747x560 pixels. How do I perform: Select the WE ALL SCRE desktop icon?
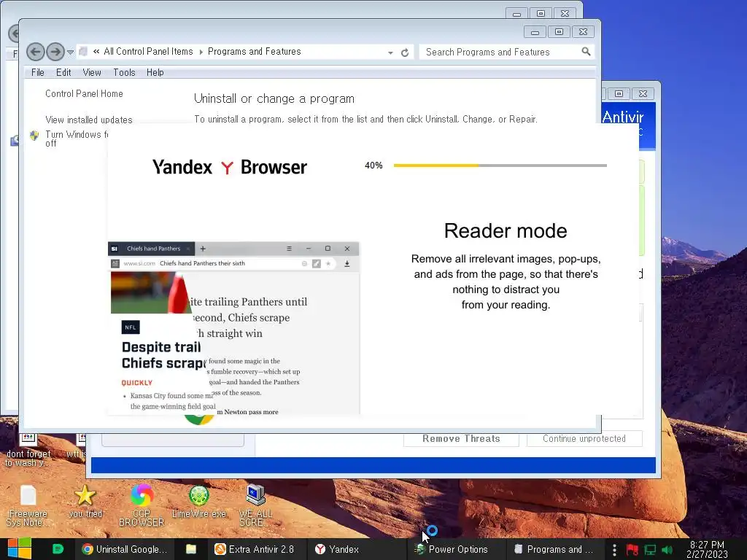click(x=255, y=505)
